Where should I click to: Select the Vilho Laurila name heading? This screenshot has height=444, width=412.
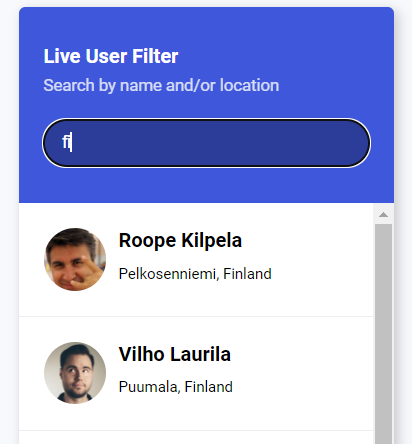175,354
